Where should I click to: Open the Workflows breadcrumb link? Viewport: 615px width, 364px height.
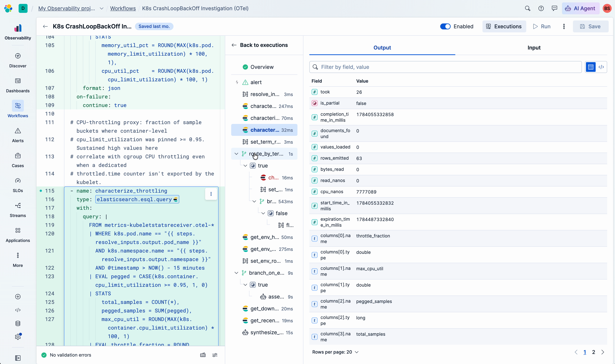pyautogui.click(x=123, y=8)
